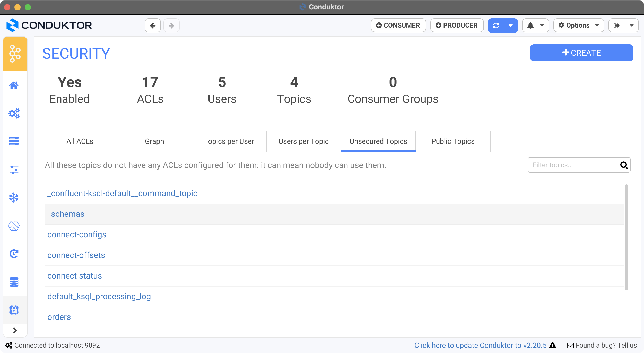
Task: Click the 0 Consumer Groups statistic
Action: pos(393,90)
